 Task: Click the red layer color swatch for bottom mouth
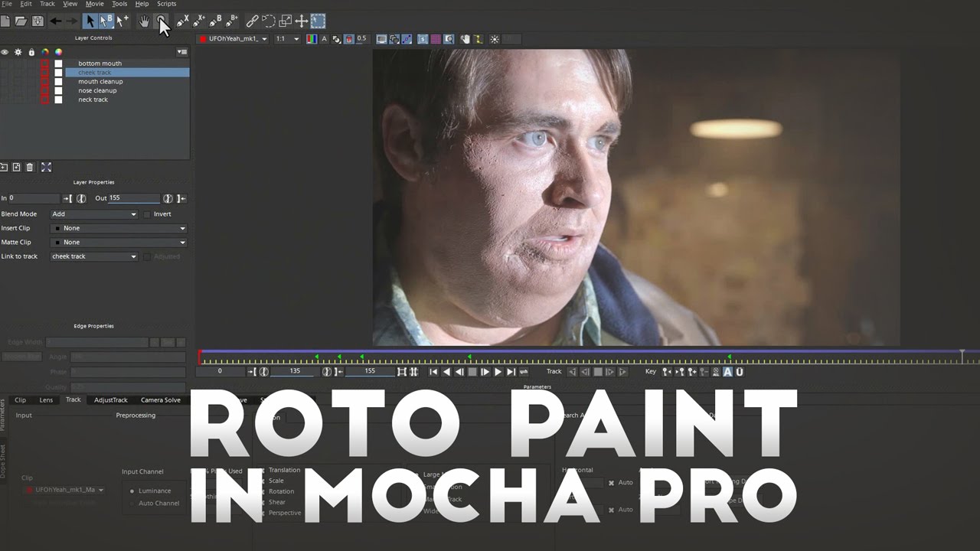pyautogui.click(x=44, y=64)
